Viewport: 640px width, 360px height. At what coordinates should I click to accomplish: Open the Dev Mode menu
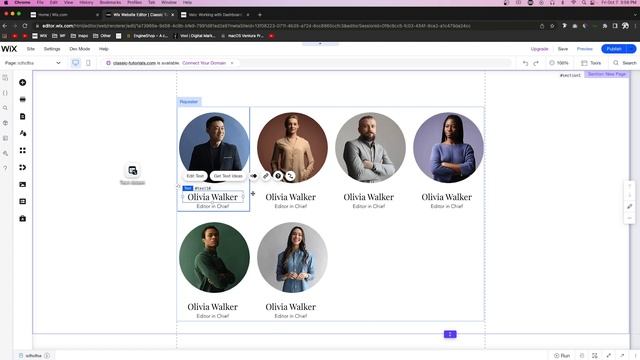click(x=80, y=49)
